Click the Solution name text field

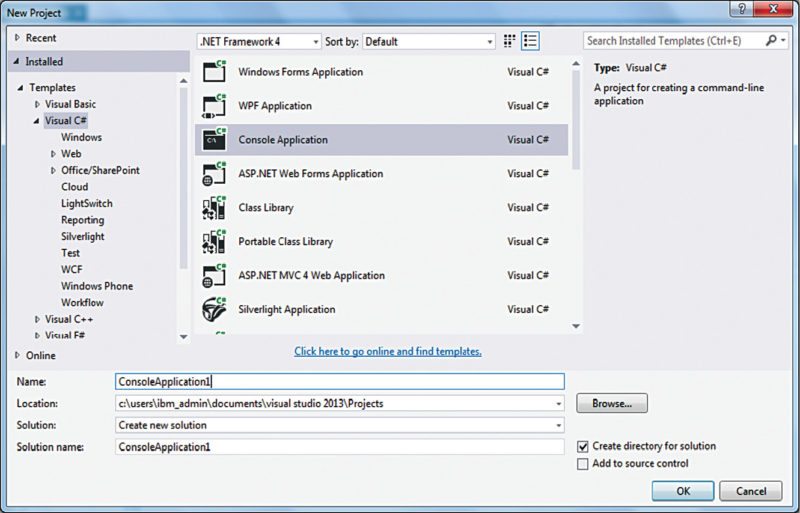click(x=340, y=447)
